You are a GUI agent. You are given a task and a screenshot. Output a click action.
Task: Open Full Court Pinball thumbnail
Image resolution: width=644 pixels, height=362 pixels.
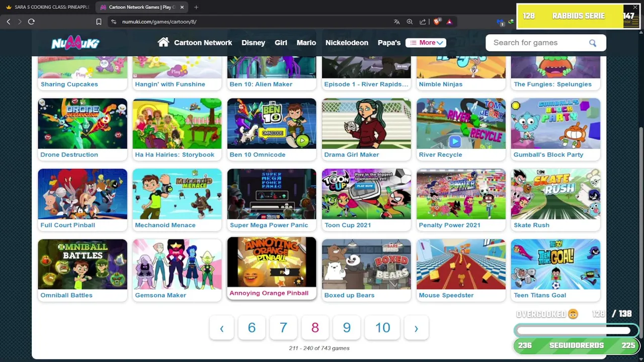coord(83,194)
